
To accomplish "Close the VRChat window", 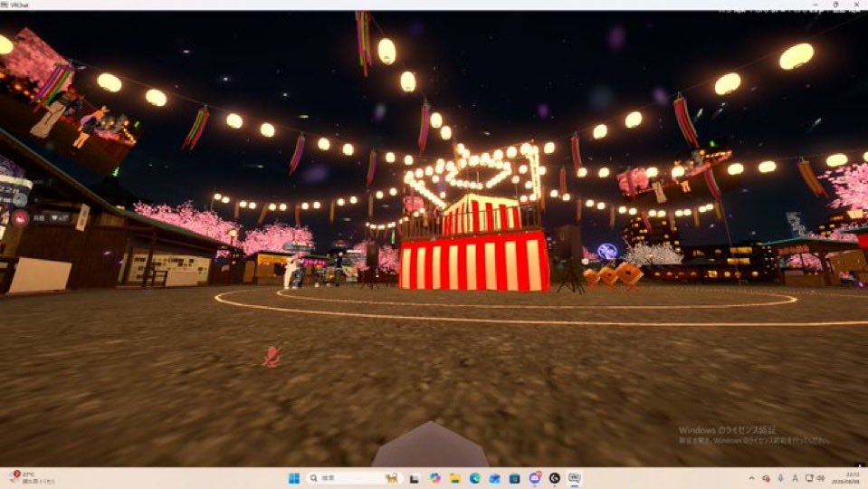I will tap(857, 5).
